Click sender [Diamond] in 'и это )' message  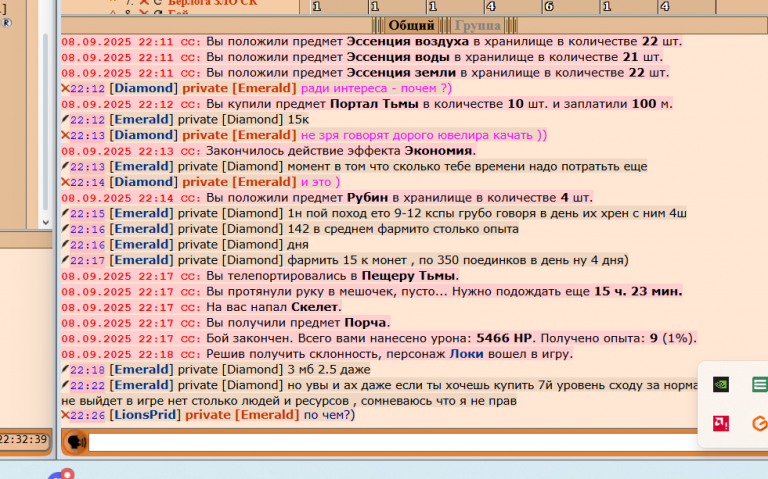[x=144, y=182]
